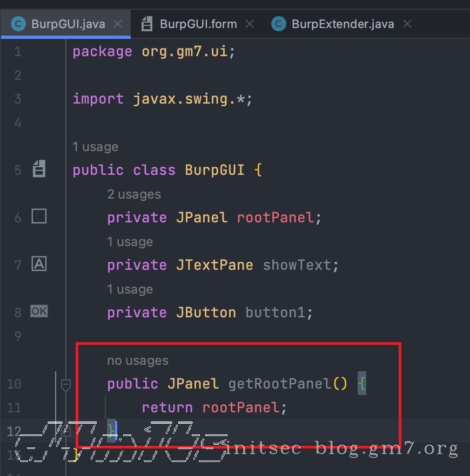
Task: Click the form binding gutter icon beside class BurpGUI
Action: point(39,169)
